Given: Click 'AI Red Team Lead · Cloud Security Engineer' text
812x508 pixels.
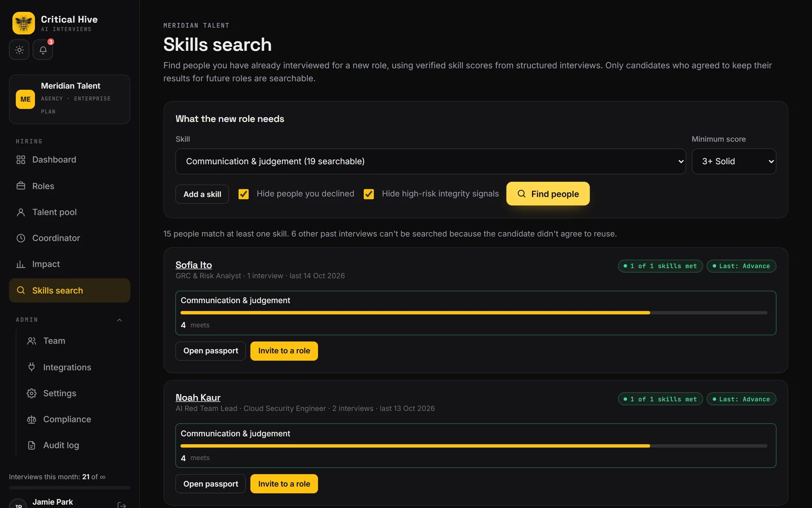Looking at the screenshot, I should [251, 408].
